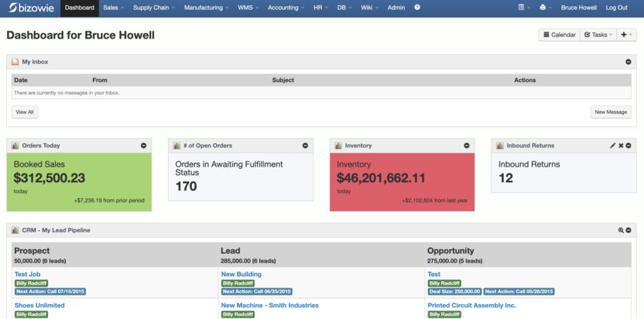Image resolution: width=644 pixels, height=319 pixels.
Task: Collapse the # of Open Orders widget
Action: pos(305,145)
